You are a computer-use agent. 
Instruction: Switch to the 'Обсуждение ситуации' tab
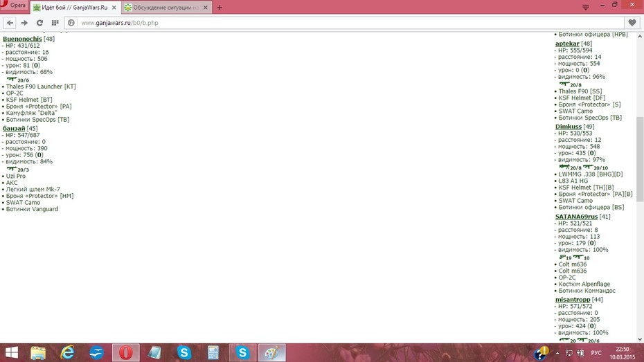[x=167, y=8]
